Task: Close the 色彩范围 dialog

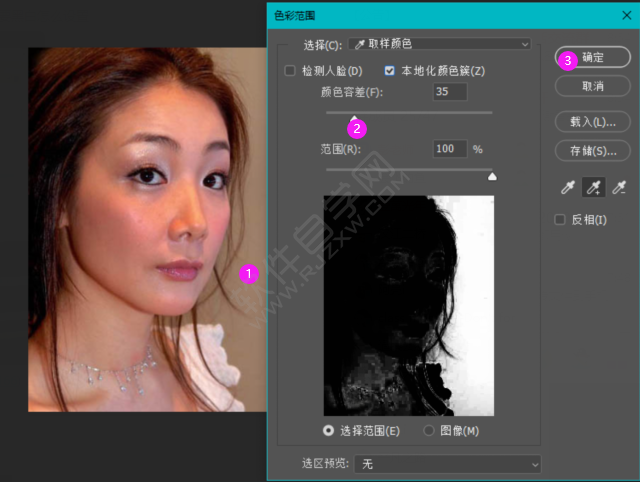Action: click(x=627, y=16)
